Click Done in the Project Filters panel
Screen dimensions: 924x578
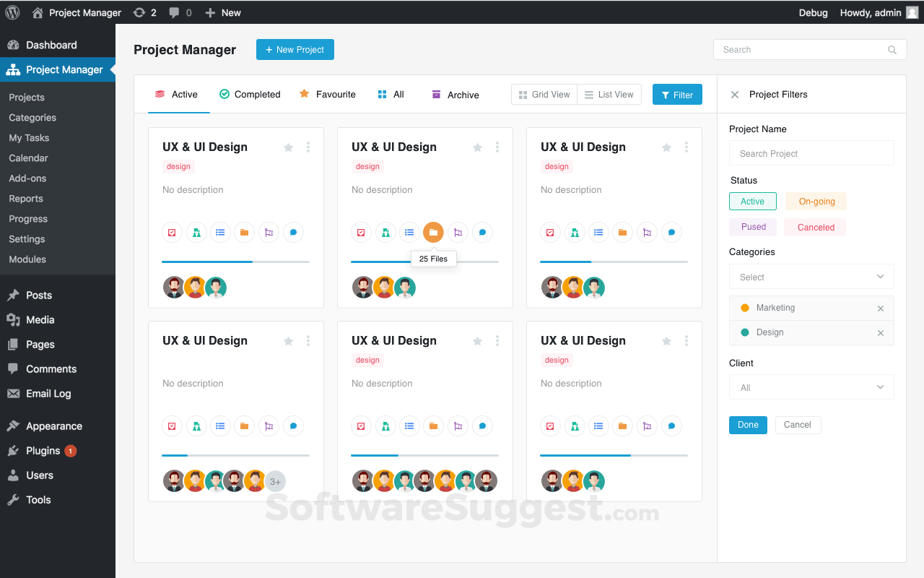click(x=748, y=425)
